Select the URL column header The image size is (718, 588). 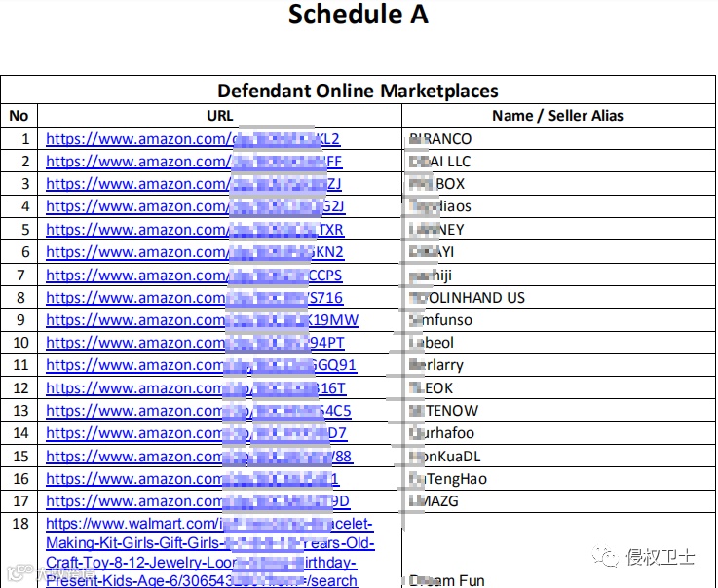[x=220, y=115]
